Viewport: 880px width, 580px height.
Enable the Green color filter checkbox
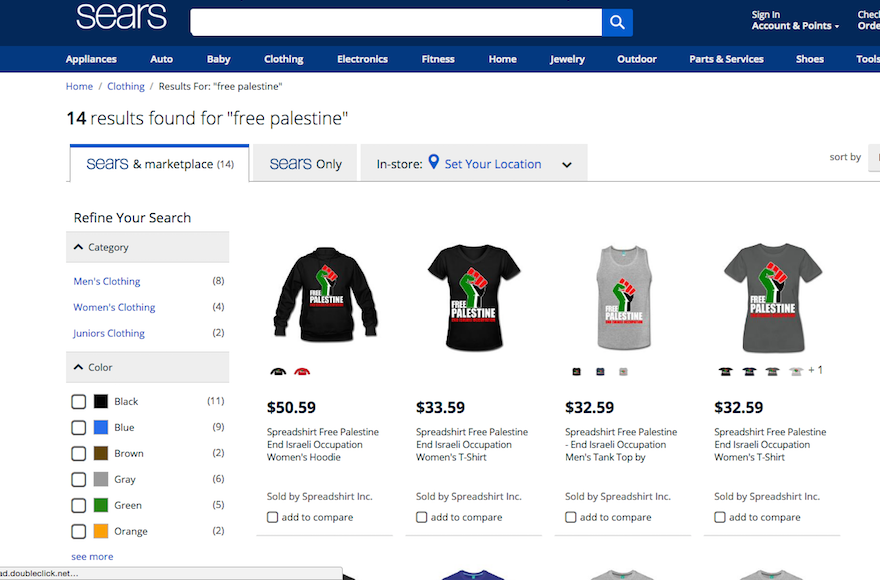[79, 505]
